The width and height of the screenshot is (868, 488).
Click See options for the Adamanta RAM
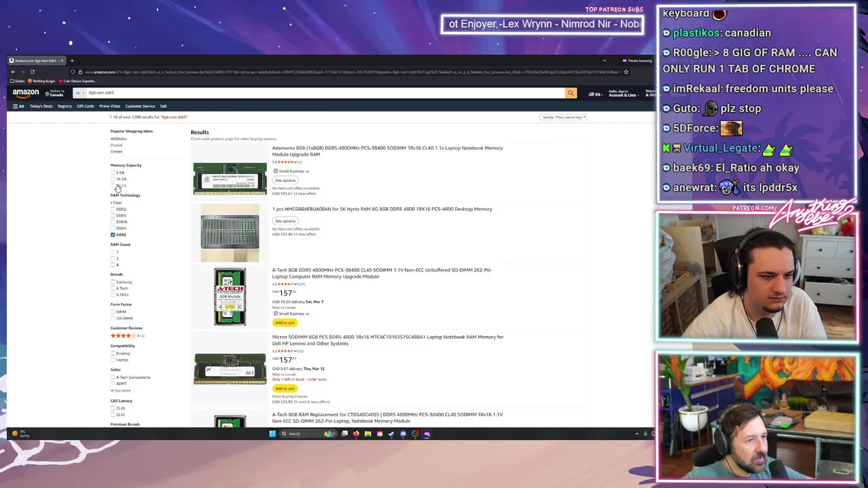point(285,180)
